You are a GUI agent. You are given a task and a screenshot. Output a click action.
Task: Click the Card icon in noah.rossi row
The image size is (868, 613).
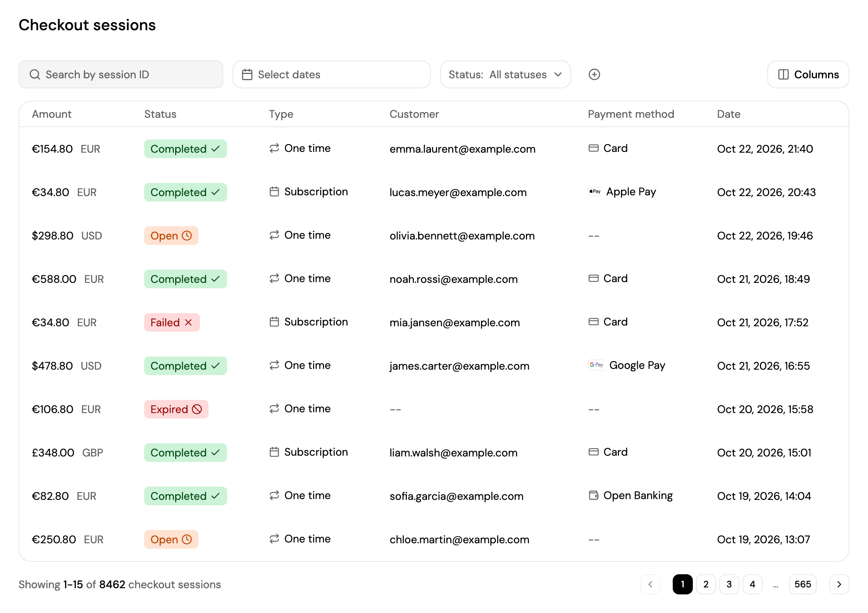594,278
